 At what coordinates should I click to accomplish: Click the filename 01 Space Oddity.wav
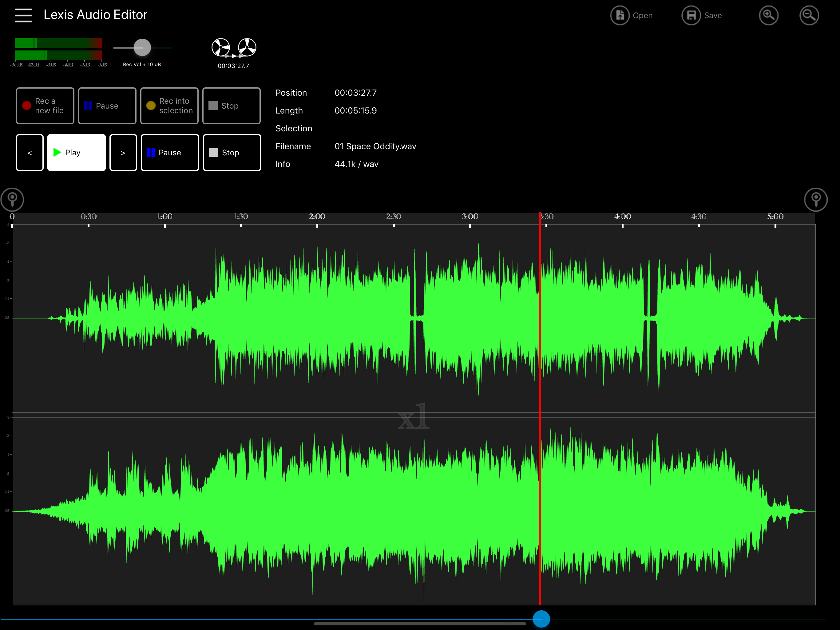(375, 146)
